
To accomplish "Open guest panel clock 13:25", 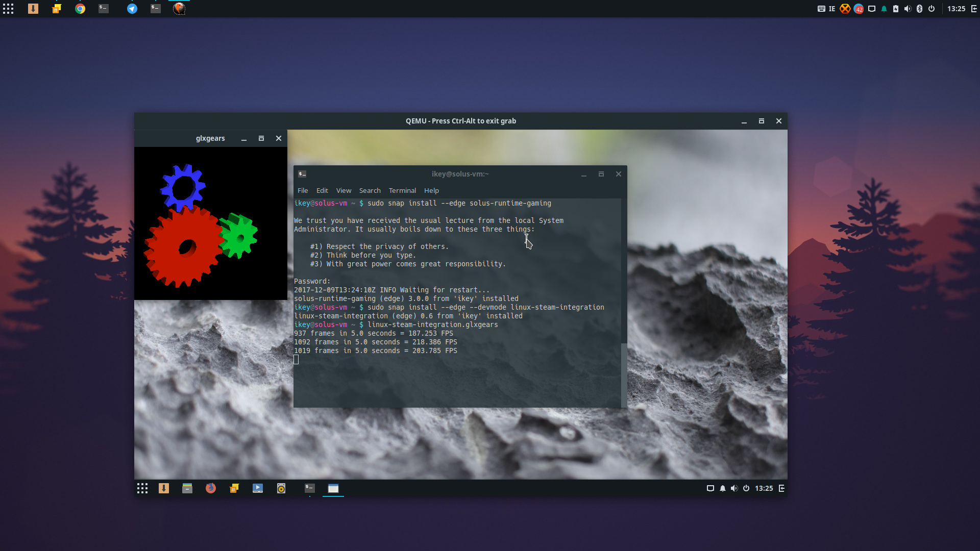I will [764, 488].
